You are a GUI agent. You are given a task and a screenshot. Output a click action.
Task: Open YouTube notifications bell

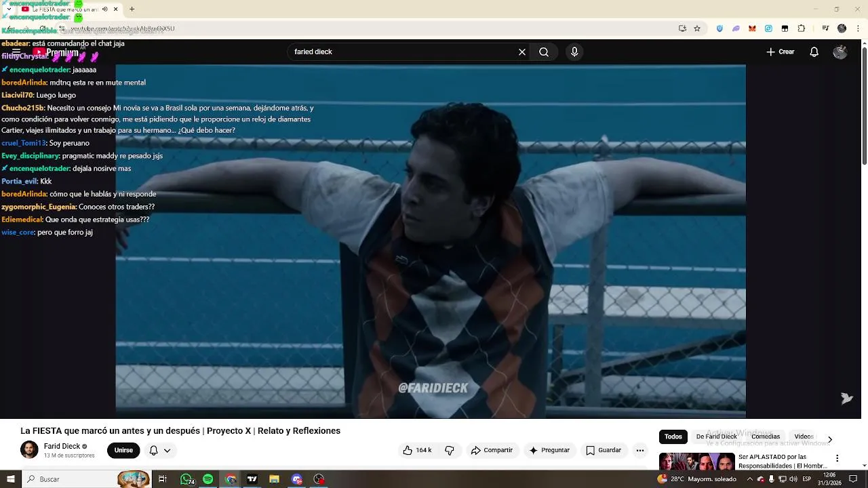[x=814, y=52]
